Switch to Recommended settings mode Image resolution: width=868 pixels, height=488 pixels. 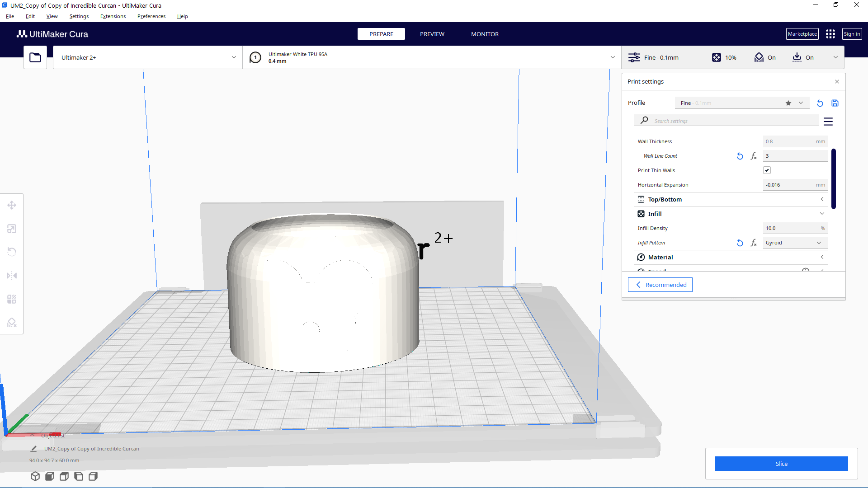click(660, 285)
